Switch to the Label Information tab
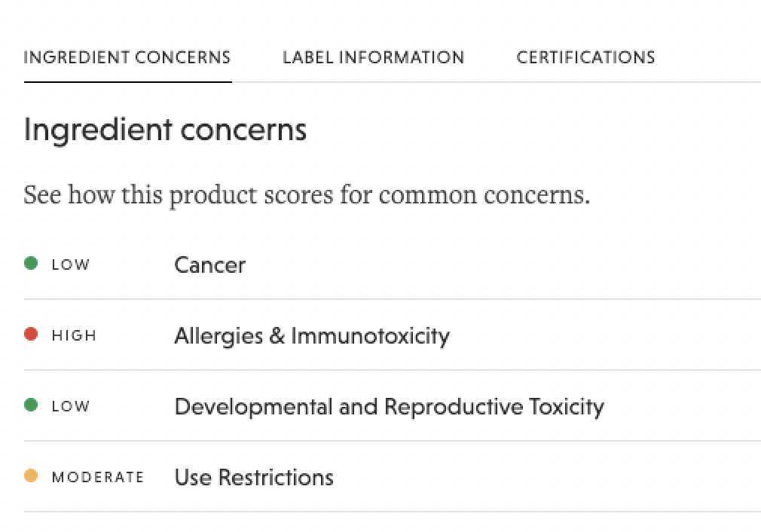This screenshot has width=761, height=532. tap(373, 57)
